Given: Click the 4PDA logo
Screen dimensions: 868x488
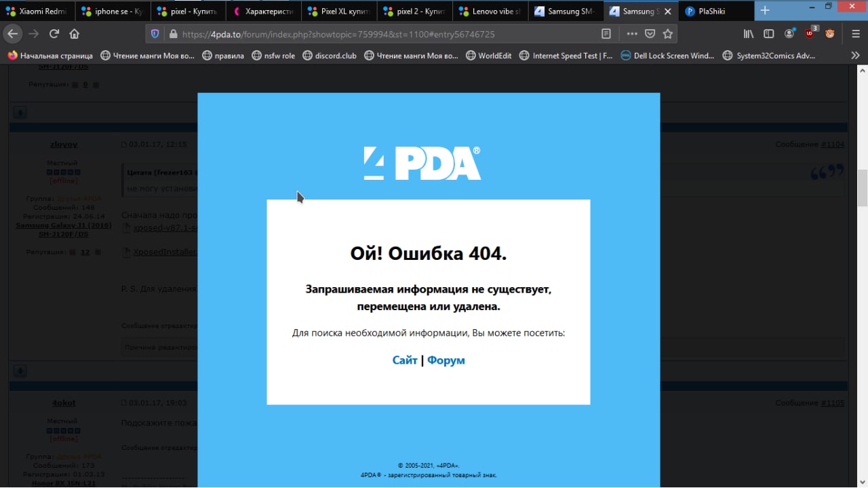Looking at the screenshot, I should (422, 164).
